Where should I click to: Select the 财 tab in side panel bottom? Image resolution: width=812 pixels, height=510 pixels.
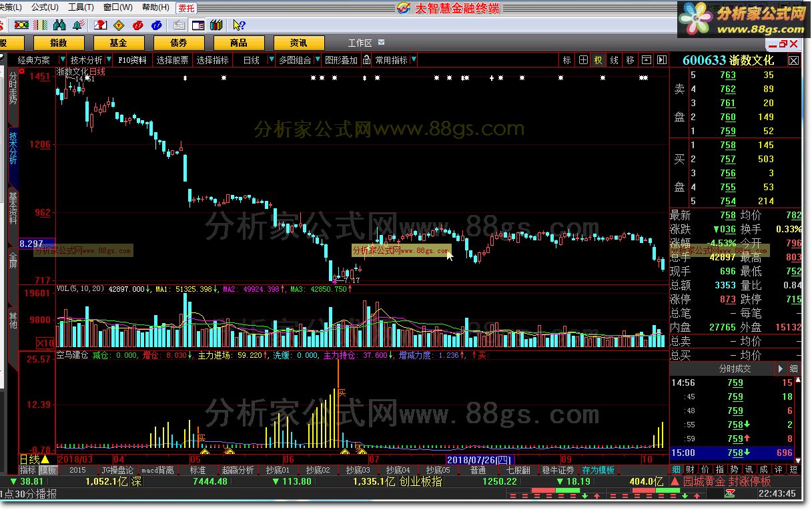pos(689,470)
